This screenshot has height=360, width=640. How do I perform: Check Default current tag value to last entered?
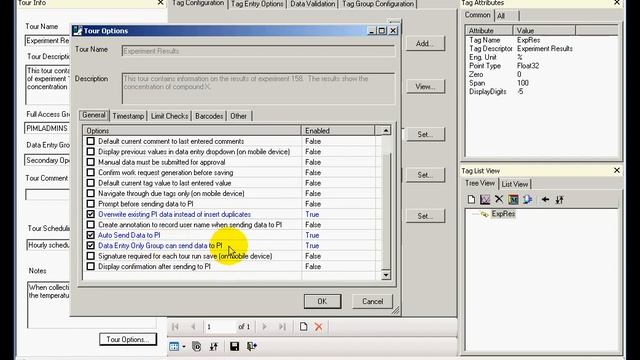click(x=91, y=183)
